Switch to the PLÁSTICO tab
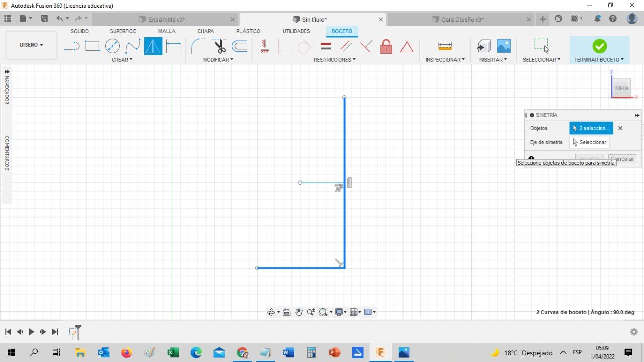Screen dimensions: 644x362 [248, 31]
